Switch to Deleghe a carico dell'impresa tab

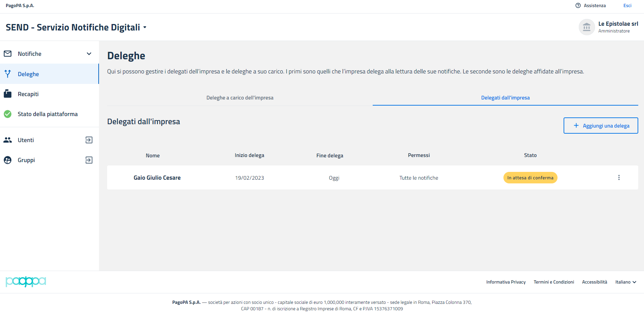click(x=240, y=98)
